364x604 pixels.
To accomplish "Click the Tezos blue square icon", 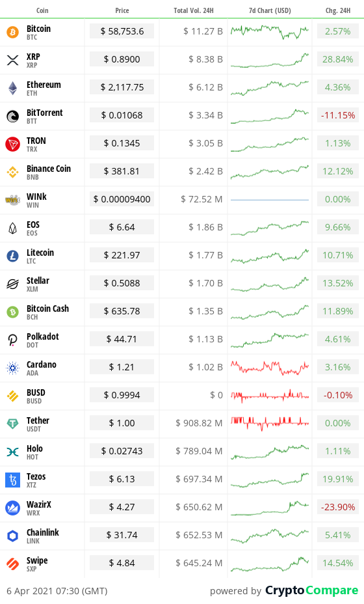I will click(x=13, y=480).
